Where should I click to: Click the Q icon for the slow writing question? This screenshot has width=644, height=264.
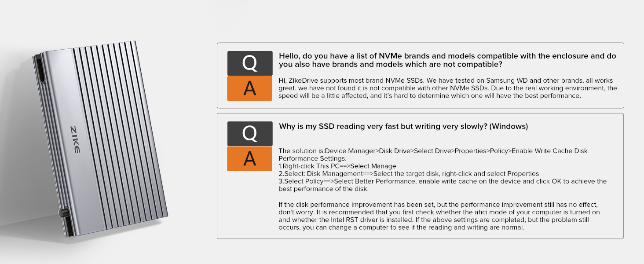point(249,134)
